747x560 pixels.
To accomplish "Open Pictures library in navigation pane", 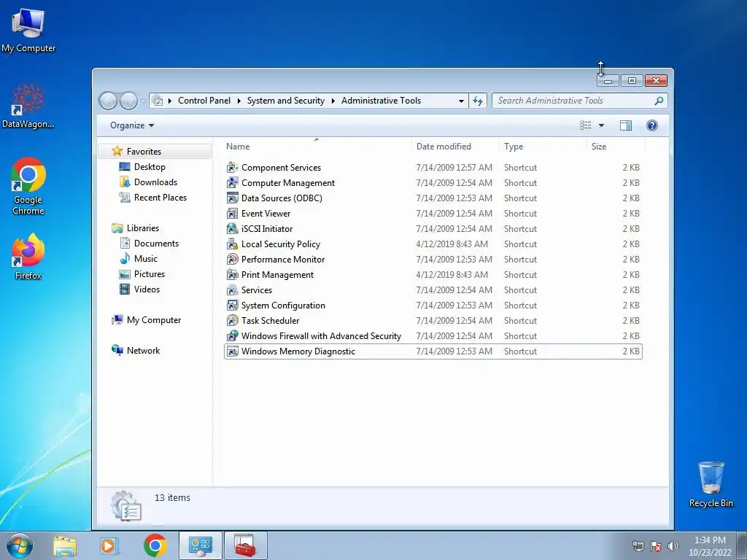I will click(x=149, y=274).
